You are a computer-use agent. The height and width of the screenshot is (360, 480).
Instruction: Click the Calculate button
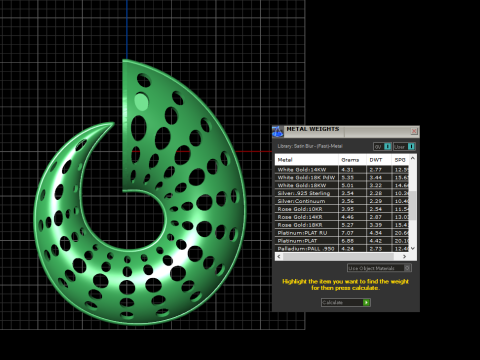pyautogui.click(x=346, y=302)
